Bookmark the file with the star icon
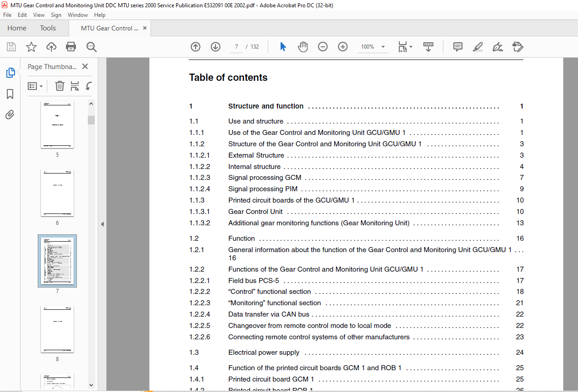This screenshot has width=578, height=392. [31, 47]
